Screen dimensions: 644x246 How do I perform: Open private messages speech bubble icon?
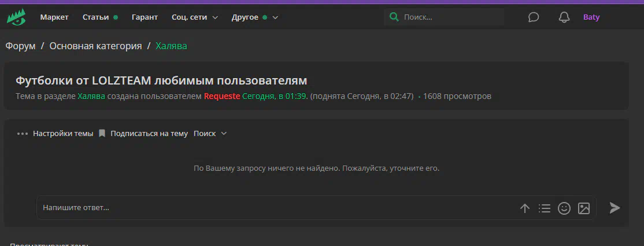(x=534, y=17)
